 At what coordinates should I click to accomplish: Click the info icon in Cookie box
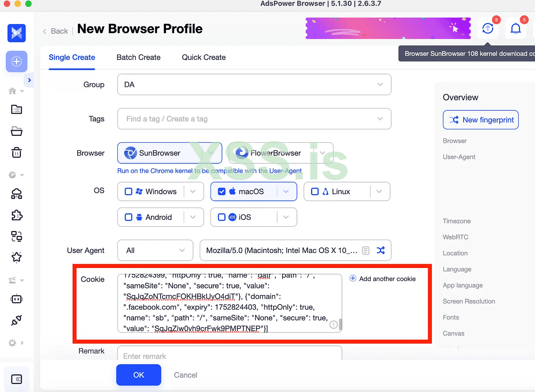pyautogui.click(x=333, y=324)
